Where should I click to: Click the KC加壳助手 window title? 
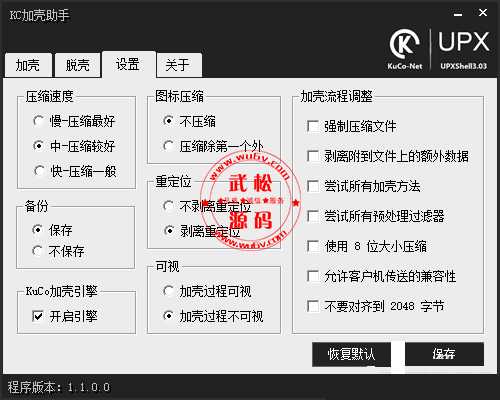coord(39,15)
